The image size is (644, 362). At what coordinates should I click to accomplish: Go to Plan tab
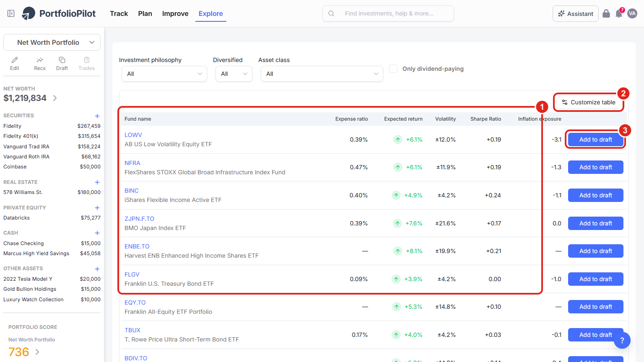(145, 13)
